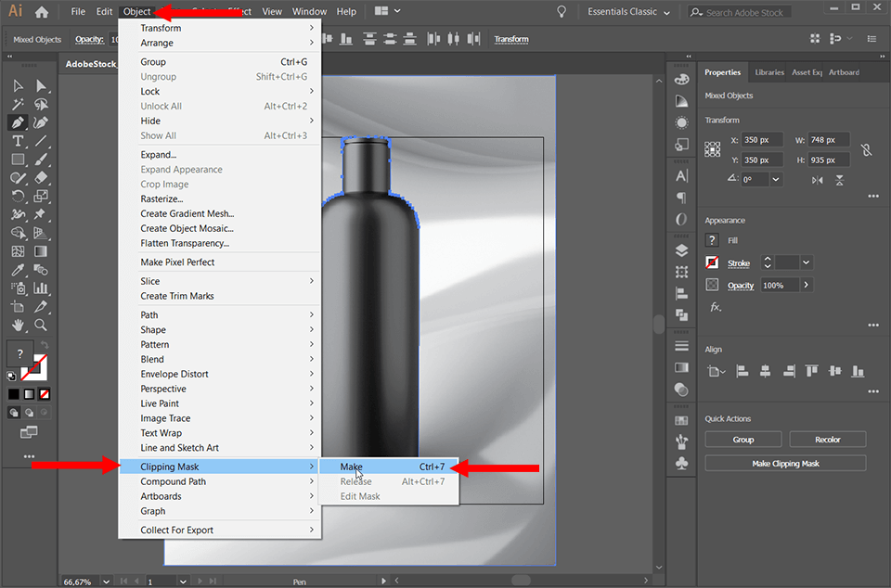Open the Stroke weight dropdown
Screen dimensions: 891x588
(806, 262)
